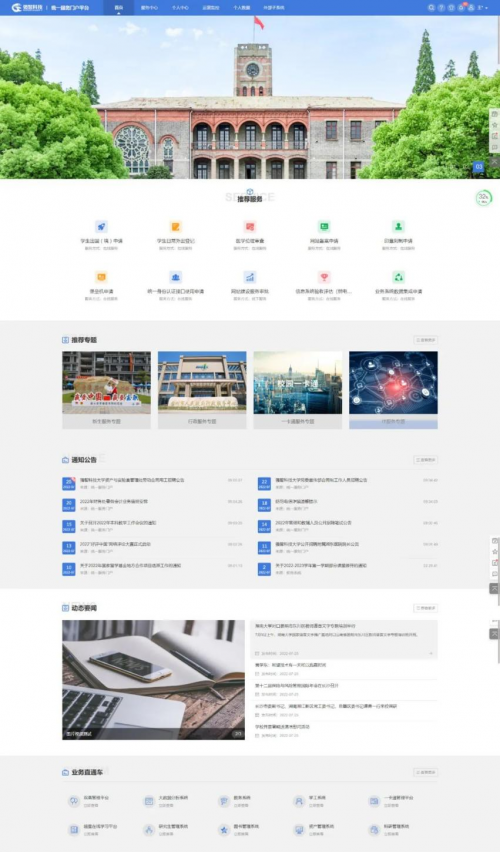
Task: Open the notice dated 18 in right column
Action: (348, 504)
